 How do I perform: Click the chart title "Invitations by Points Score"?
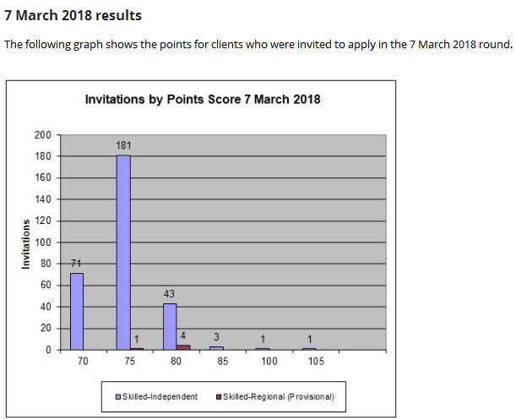(x=203, y=100)
